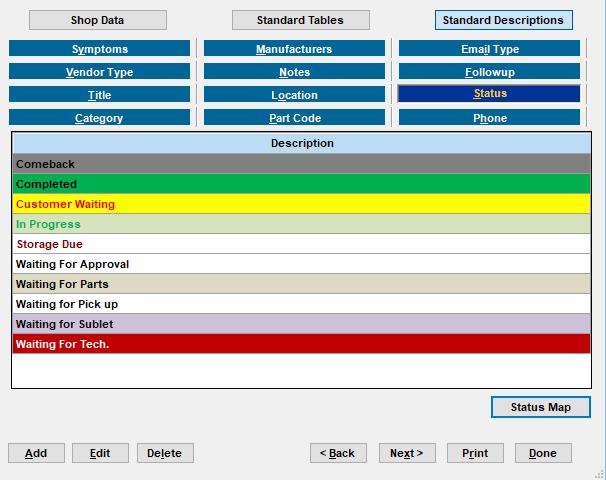Open the Symptoms descriptions list
Screen dimensions: 606x480
[x=99, y=49]
